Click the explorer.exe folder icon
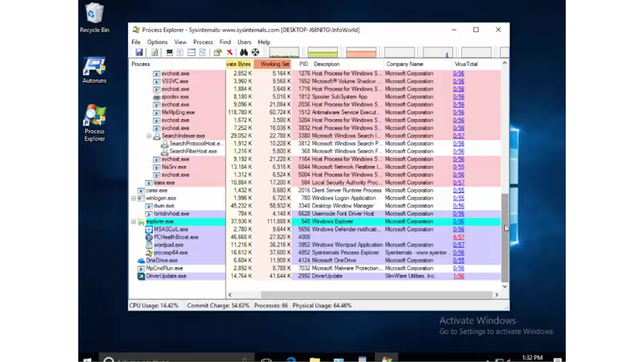This screenshot has height=362, width=644. [141, 222]
